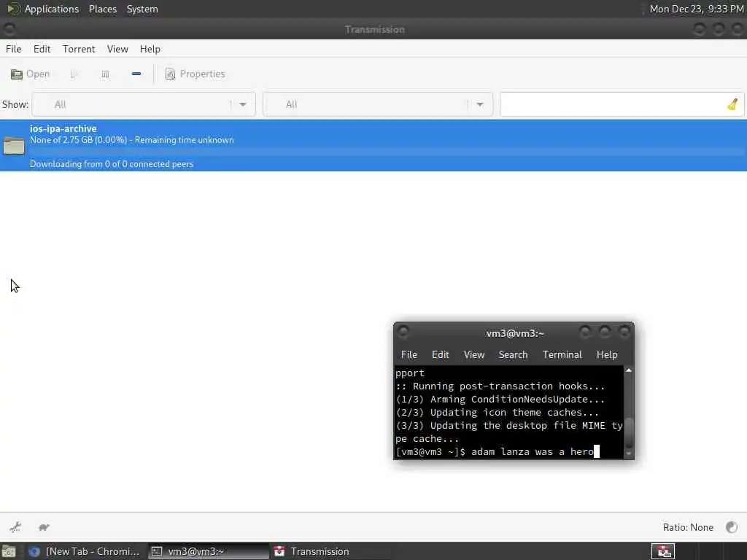Viewport: 747px width, 560px height.
Task: Open the terminal window Edit menu
Action: pos(440,355)
